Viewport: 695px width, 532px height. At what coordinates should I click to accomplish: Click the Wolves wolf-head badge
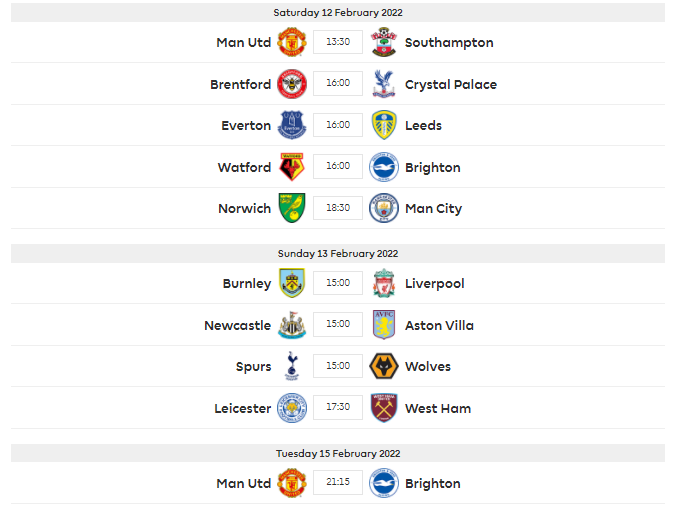383,366
